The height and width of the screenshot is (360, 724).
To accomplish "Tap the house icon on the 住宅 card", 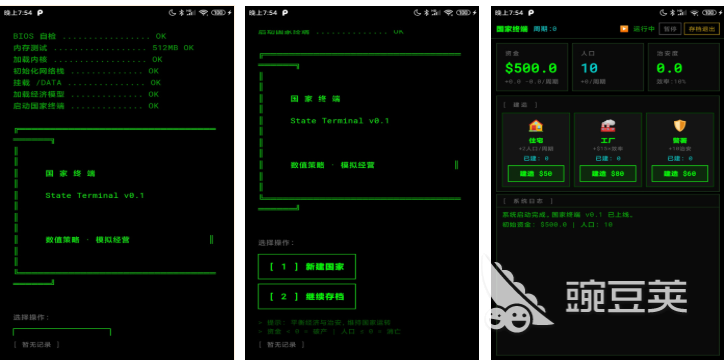I will click(536, 126).
